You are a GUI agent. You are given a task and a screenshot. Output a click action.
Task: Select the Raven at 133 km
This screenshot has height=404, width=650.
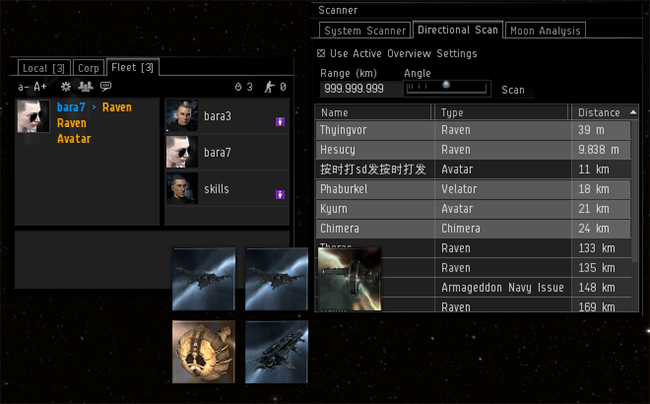pos(473,248)
